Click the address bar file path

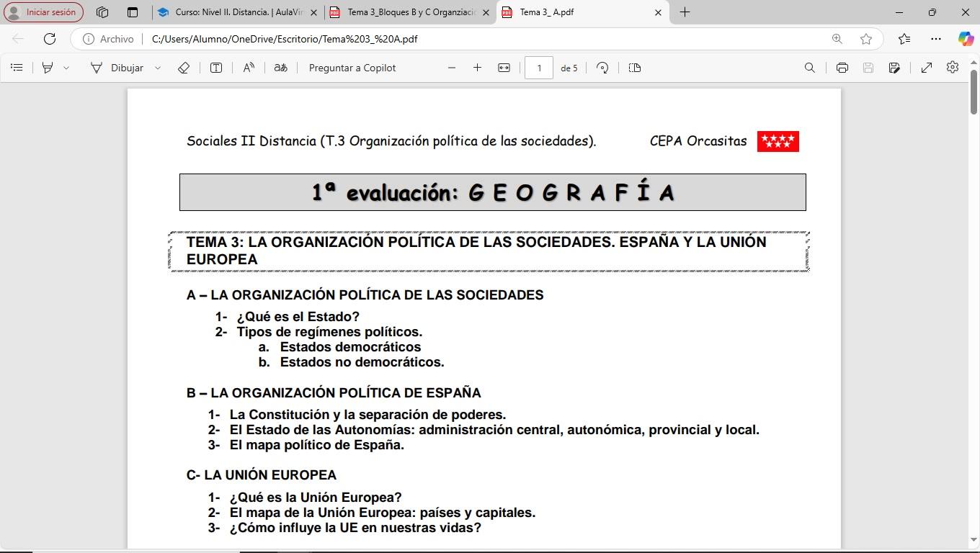click(x=285, y=39)
